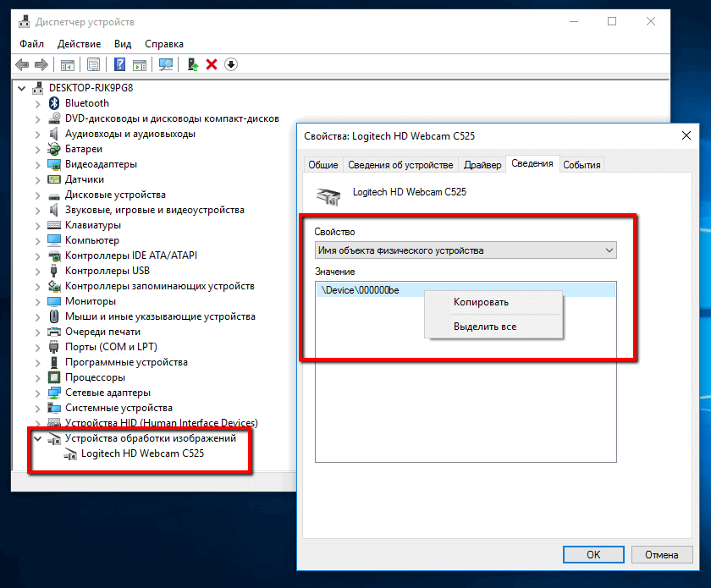Click the show/hide action pane icon
The height and width of the screenshot is (588, 711).
(140, 65)
